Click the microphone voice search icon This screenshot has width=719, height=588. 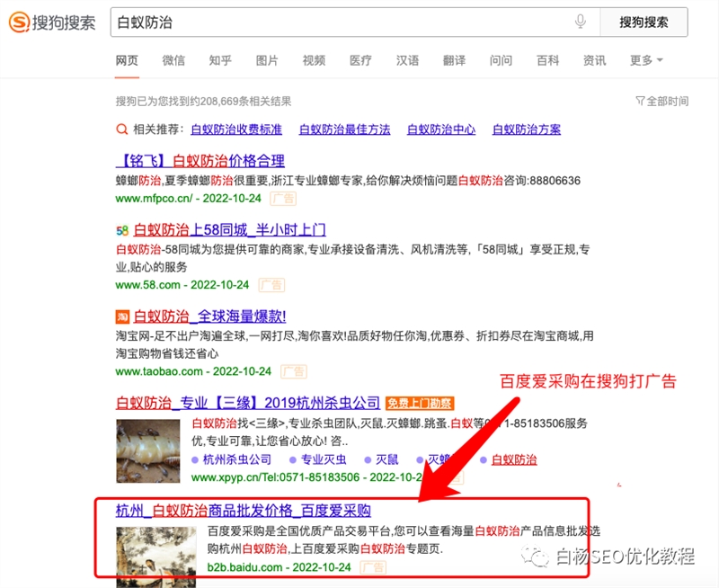click(580, 22)
